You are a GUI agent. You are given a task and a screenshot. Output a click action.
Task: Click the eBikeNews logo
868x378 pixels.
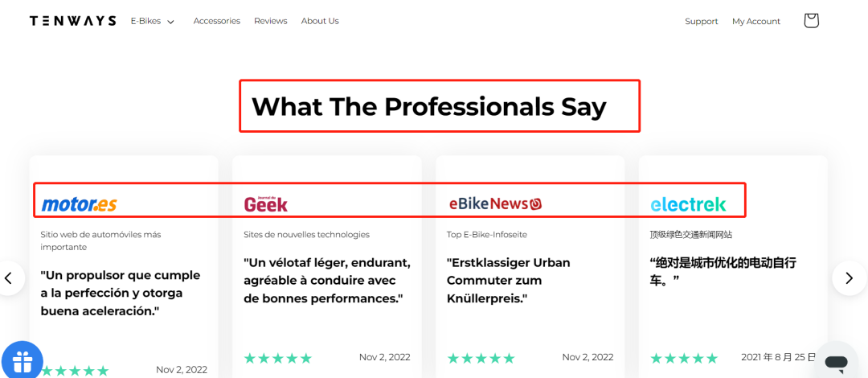tap(495, 203)
